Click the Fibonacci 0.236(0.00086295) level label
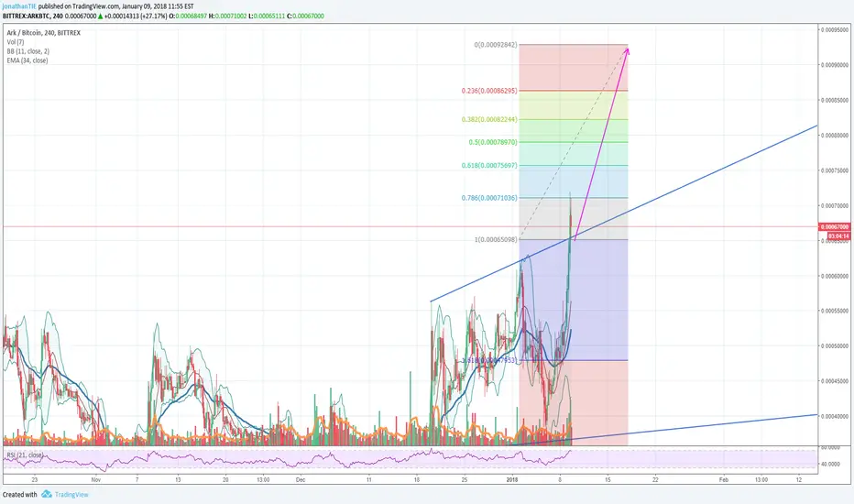 coord(489,91)
